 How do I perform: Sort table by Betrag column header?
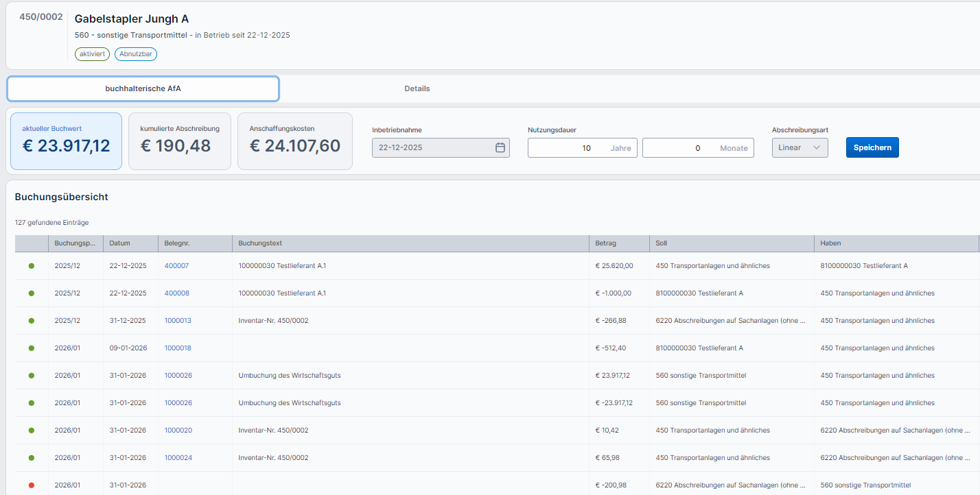click(605, 243)
